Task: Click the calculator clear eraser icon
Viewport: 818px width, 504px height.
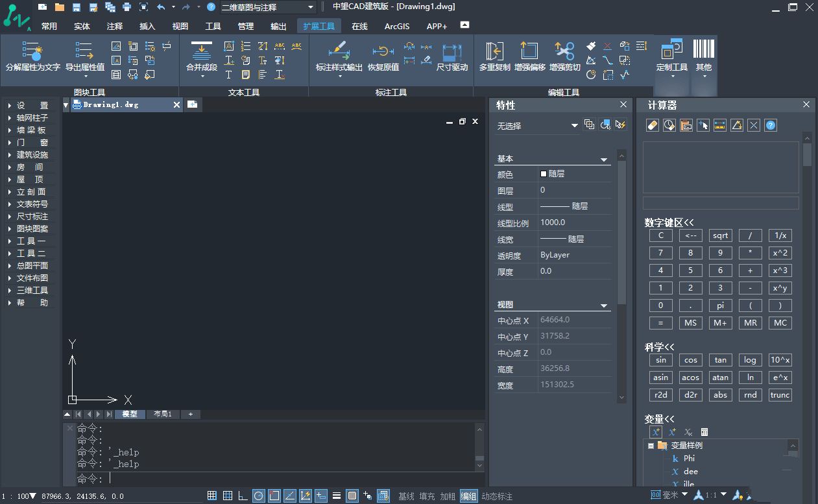Action: (x=653, y=126)
